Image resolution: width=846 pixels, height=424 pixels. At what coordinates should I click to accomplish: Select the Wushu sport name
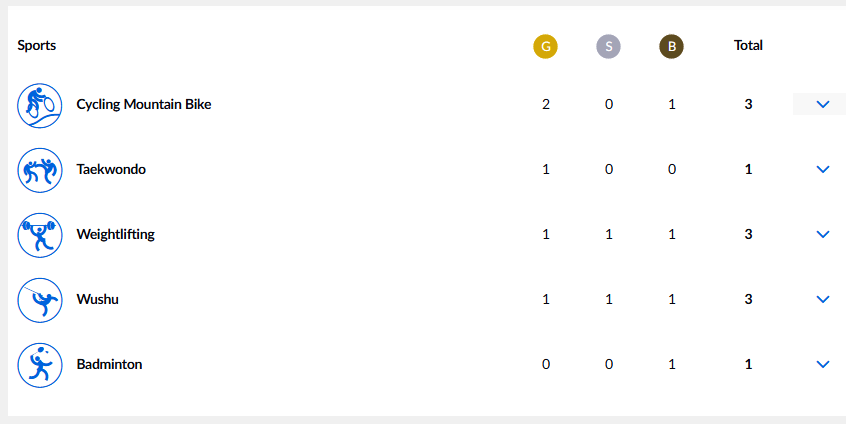(97, 299)
